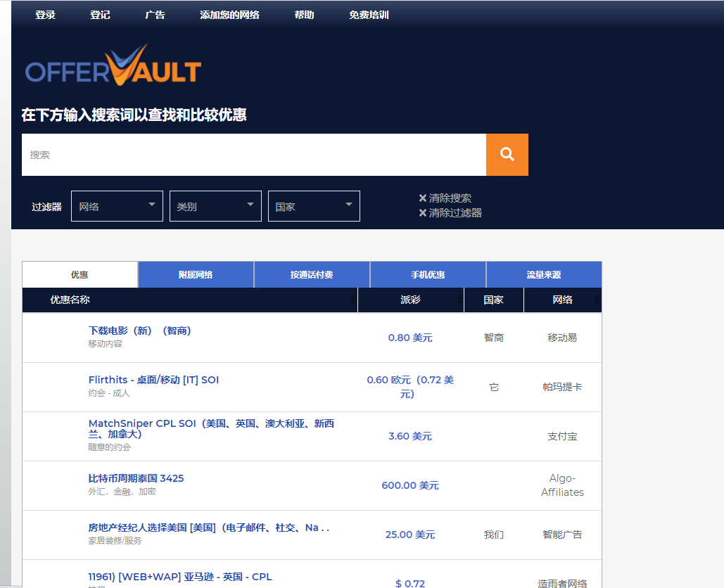724x588 pixels.
Task: Expand the 类别 filter dropdown
Action: coord(215,206)
